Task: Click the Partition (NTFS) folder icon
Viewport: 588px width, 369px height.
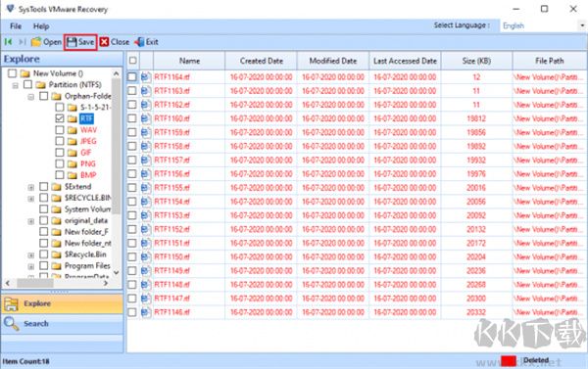Action: click(x=41, y=85)
